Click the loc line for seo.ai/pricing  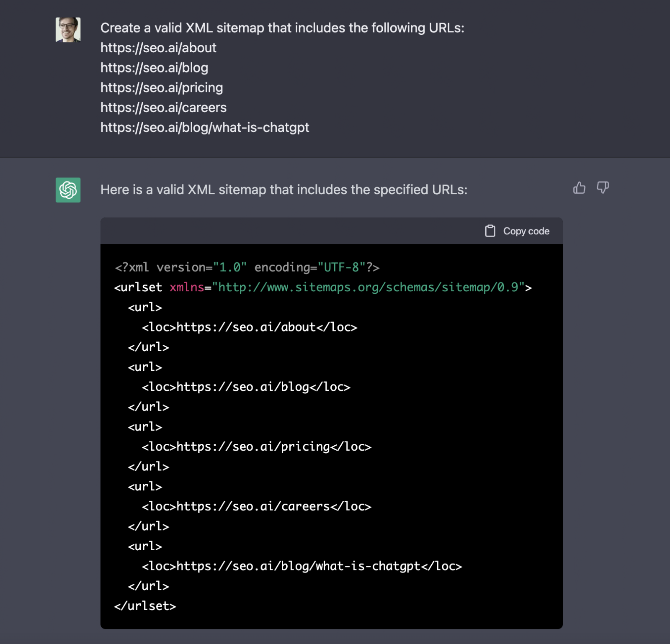click(257, 447)
